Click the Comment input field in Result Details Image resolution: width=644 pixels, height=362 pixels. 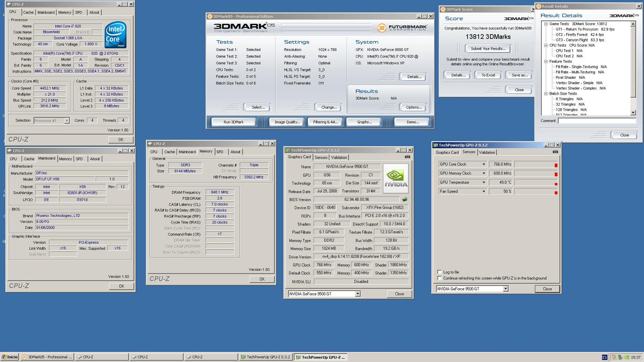597,121
